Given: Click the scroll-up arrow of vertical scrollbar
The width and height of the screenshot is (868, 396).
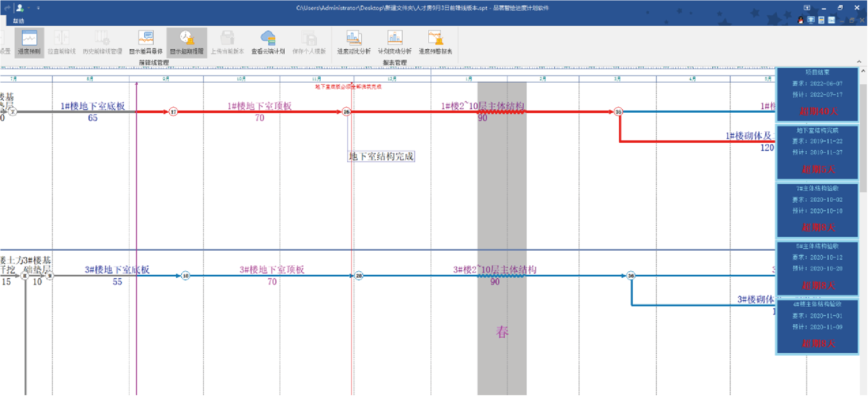Looking at the screenshot, I should 863,71.
